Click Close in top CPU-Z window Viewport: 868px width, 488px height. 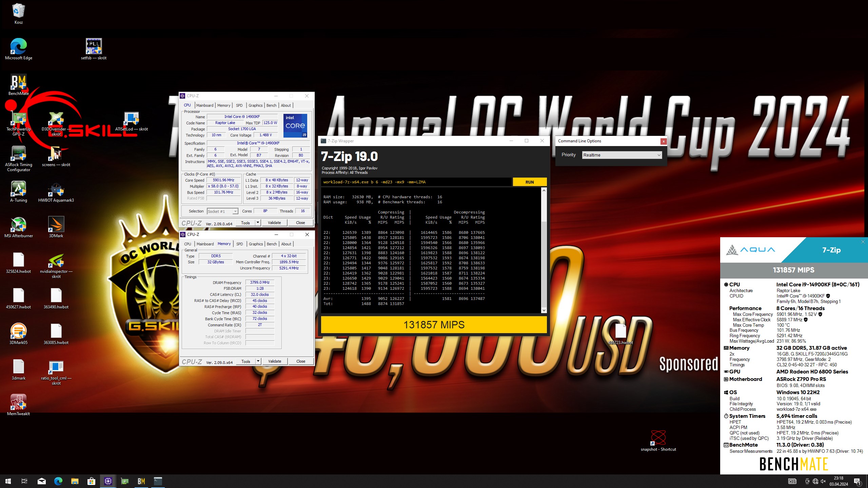click(300, 223)
